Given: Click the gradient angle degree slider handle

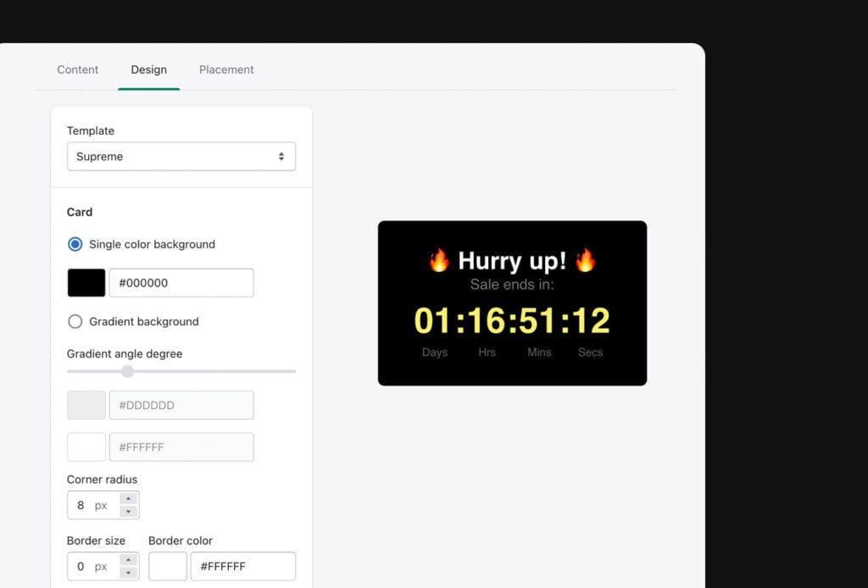Looking at the screenshot, I should pos(128,371).
